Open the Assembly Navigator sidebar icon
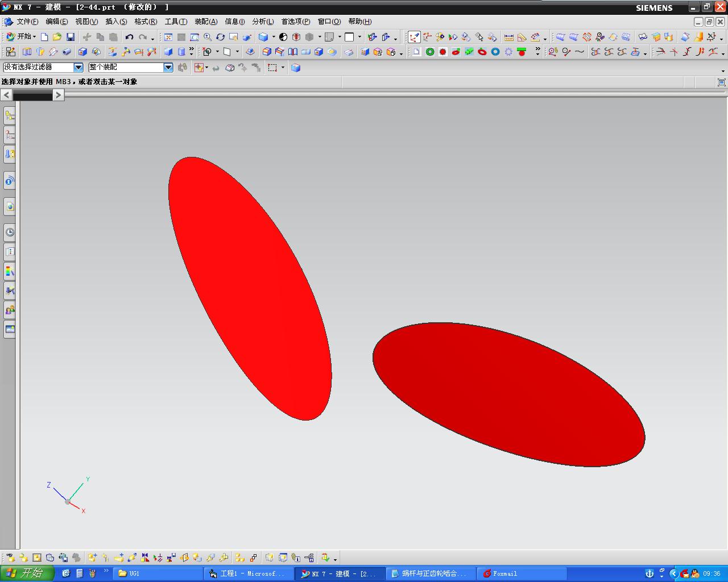This screenshot has width=728, height=582. (10, 116)
